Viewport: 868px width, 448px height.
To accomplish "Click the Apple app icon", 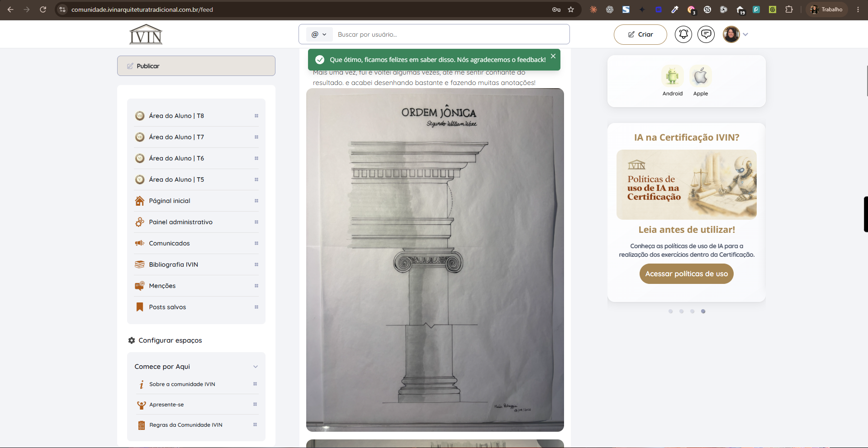I will tap(701, 76).
